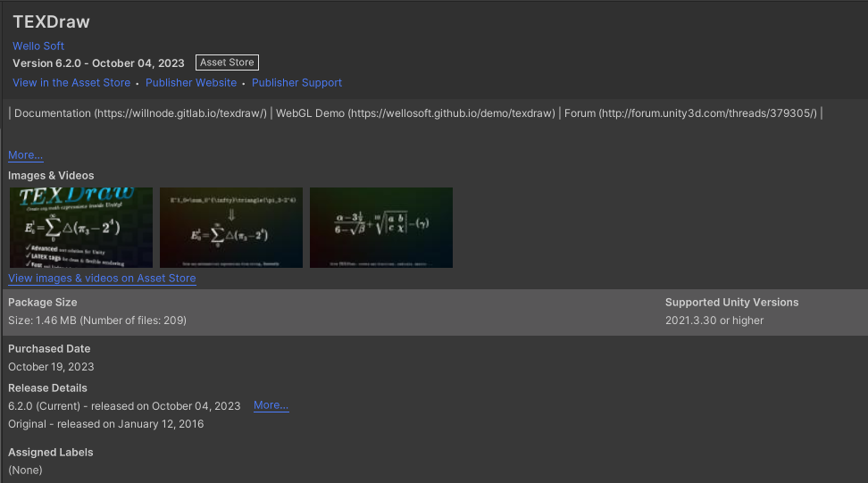
Task: Select the October 19, 2023 date
Action: coord(51,367)
